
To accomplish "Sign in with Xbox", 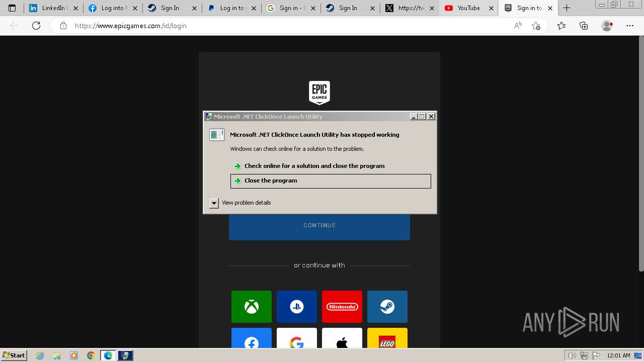I will coord(252,307).
